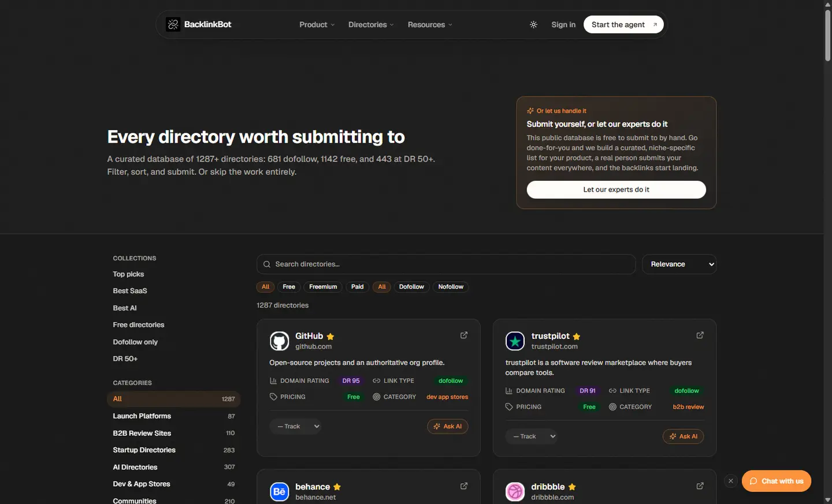Dismiss the chat widget with X
832x504 pixels.
[730, 481]
